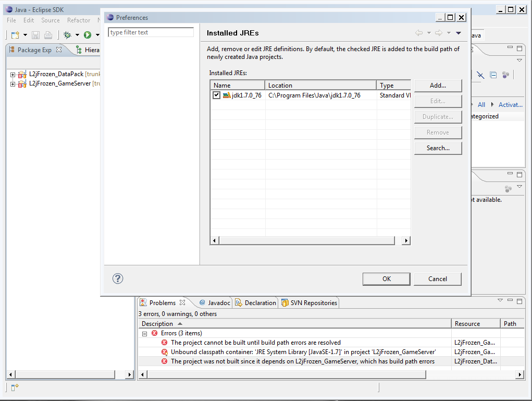Screen dimensions: 532x401
Task: Click the Forward arrow in Preferences header
Action: click(x=439, y=33)
